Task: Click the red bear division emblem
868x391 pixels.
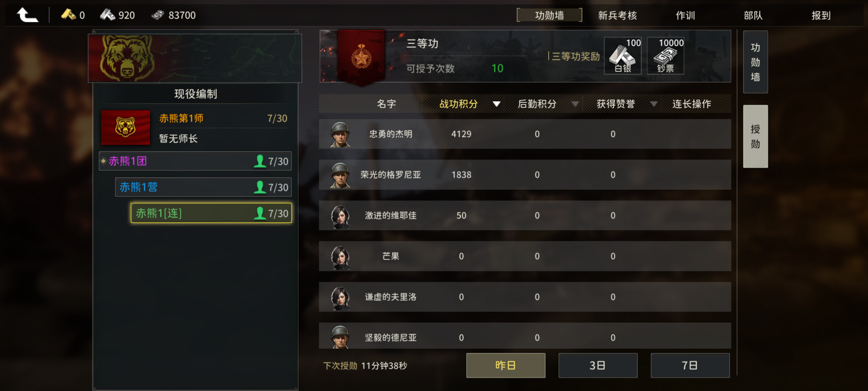Action: [125, 127]
